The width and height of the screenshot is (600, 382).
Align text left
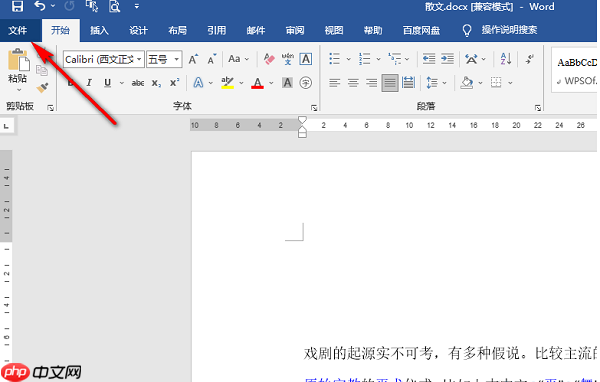point(334,83)
